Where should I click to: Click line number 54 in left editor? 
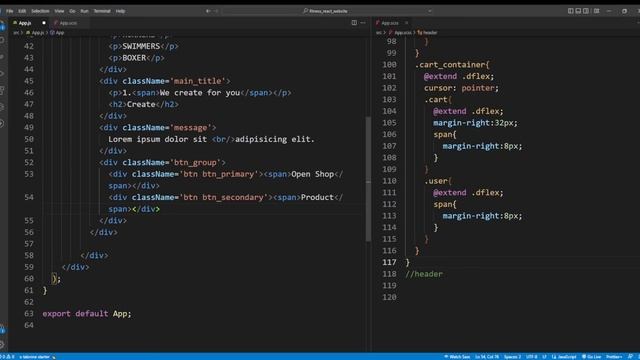tap(29, 197)
